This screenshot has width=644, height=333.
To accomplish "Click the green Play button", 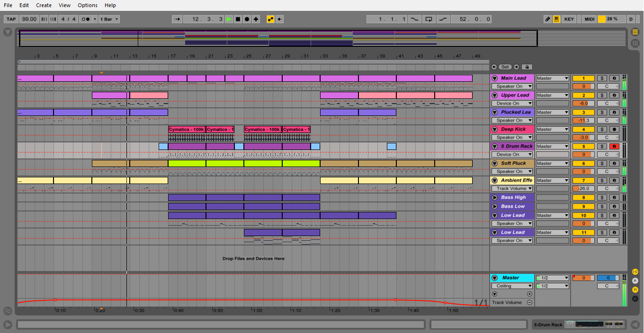I will (x=229, y=19).
